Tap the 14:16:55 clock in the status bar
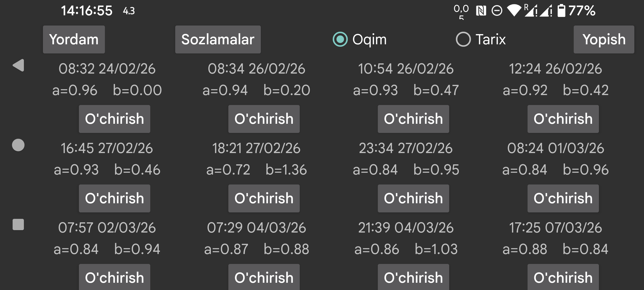The height and width of the screenshot is (290, 644). (x=86, y=11)
